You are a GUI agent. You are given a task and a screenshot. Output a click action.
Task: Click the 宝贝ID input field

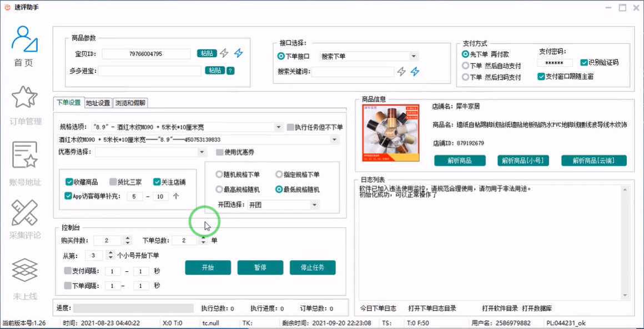(x=146, y=54)
